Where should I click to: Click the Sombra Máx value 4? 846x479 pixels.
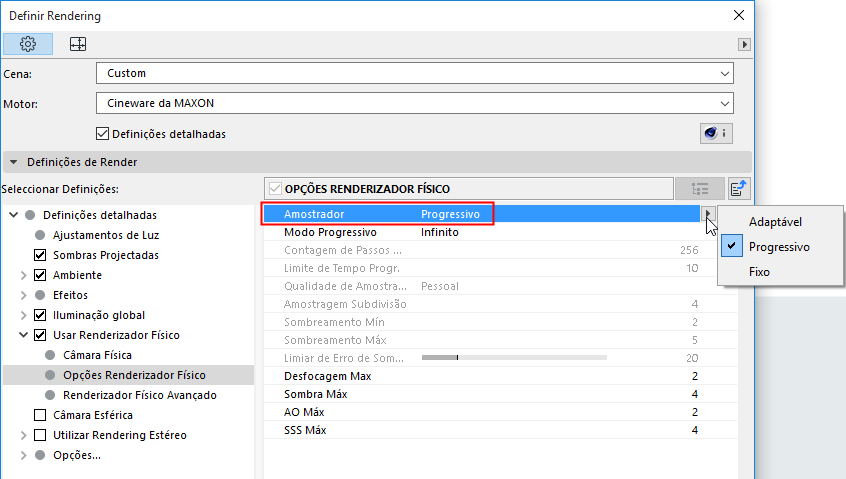(695, 394)
